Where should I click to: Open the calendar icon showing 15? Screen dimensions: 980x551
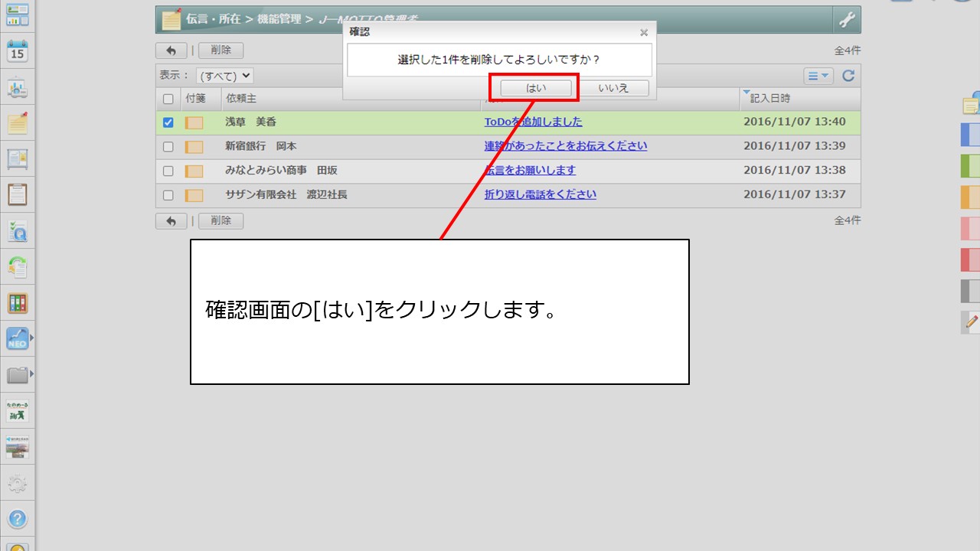(17, 51)
